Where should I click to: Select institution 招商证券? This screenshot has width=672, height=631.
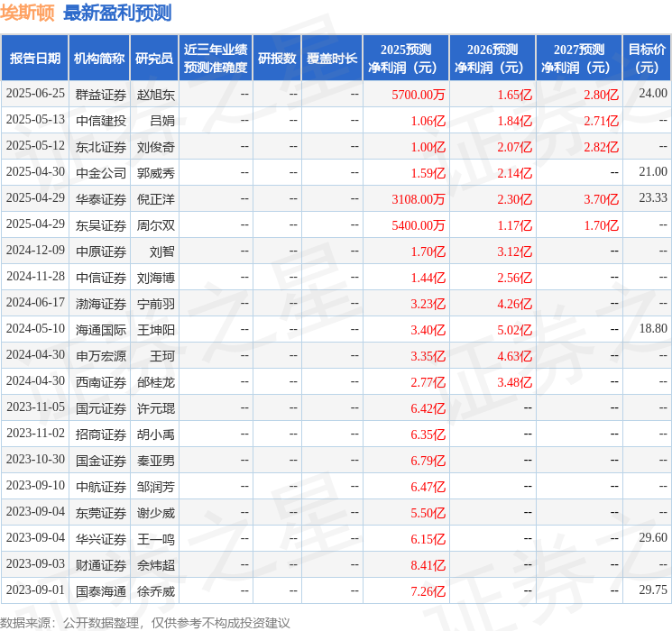pos(101,434)
